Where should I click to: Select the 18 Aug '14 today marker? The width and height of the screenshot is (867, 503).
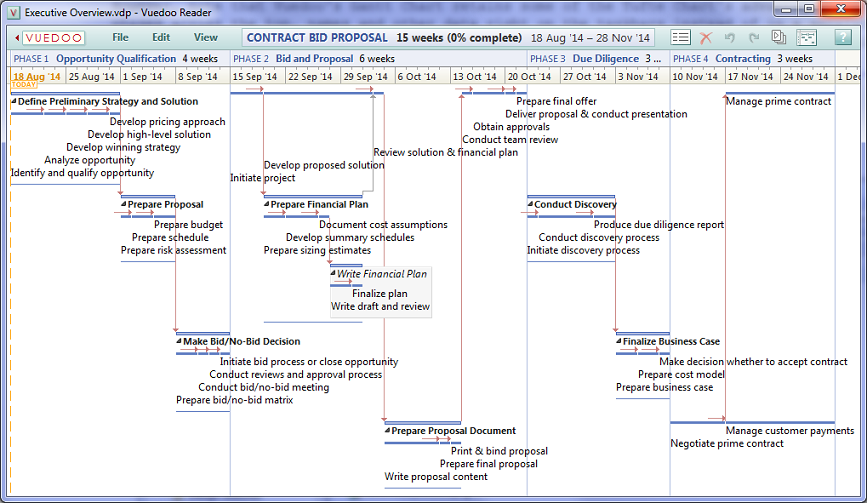pyautogui.click(x=36, y=76)
